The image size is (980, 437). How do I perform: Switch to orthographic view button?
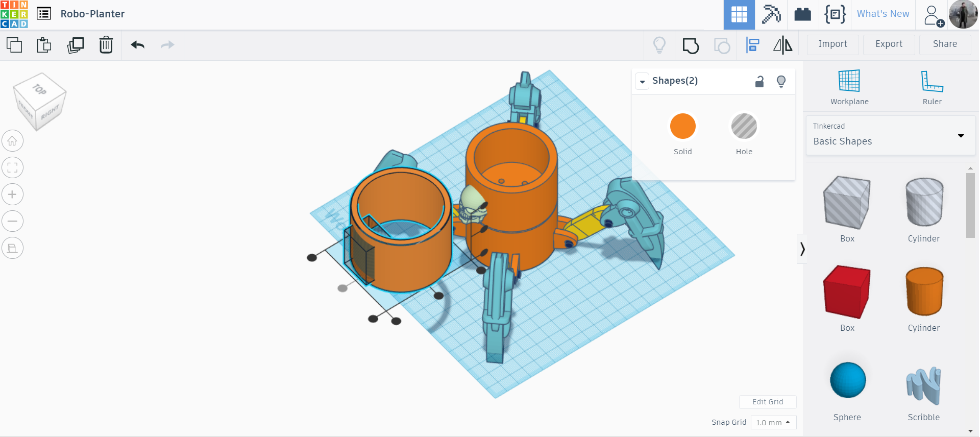click(x=13, y=248)
